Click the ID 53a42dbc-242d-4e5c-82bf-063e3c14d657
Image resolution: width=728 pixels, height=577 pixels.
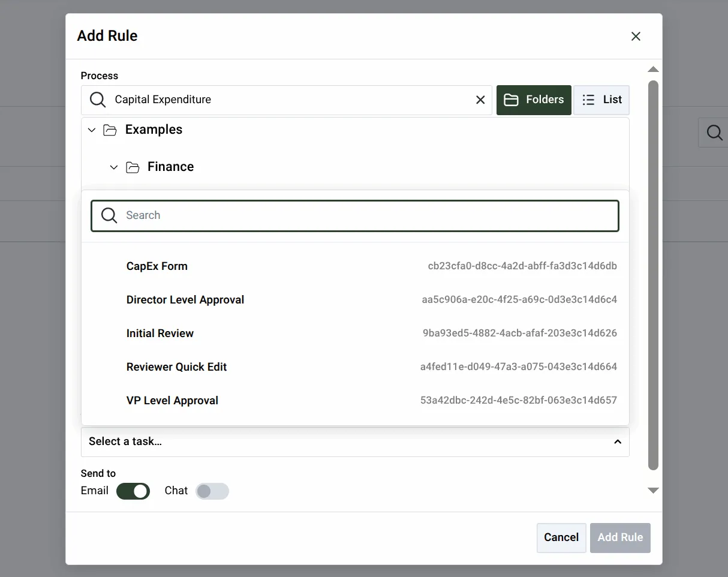pos(519,401)
